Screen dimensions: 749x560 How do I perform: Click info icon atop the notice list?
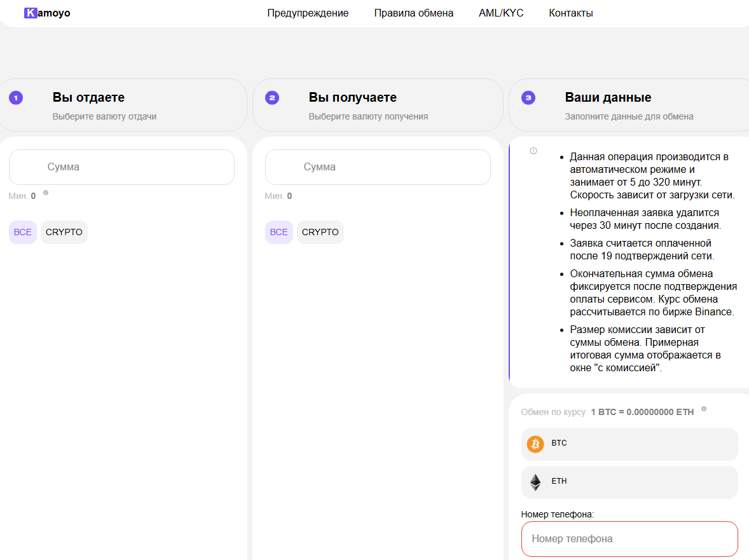point(533,151)
